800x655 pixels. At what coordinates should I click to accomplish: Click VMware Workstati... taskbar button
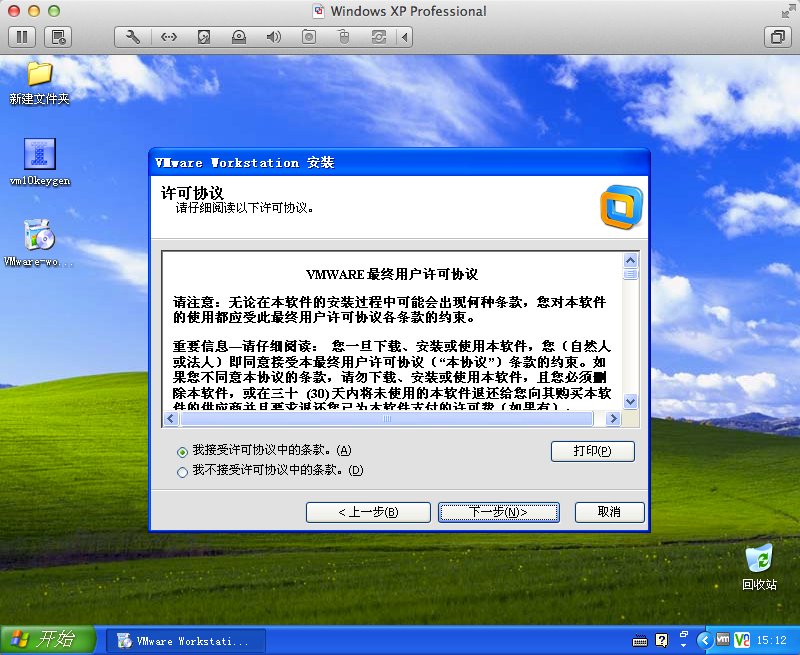[186, 641]
